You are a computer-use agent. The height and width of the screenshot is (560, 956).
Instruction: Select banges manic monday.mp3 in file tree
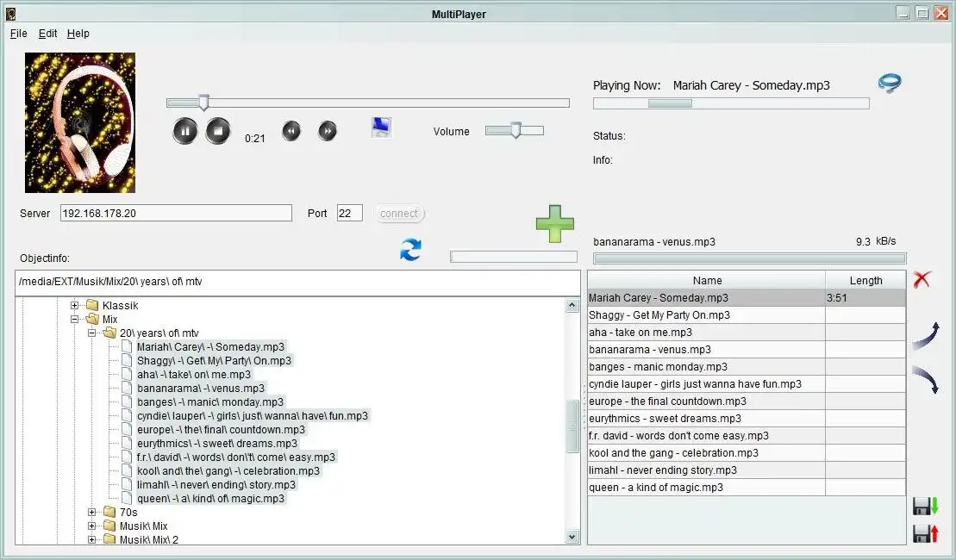pyautogui.click(x=210, y=402)
